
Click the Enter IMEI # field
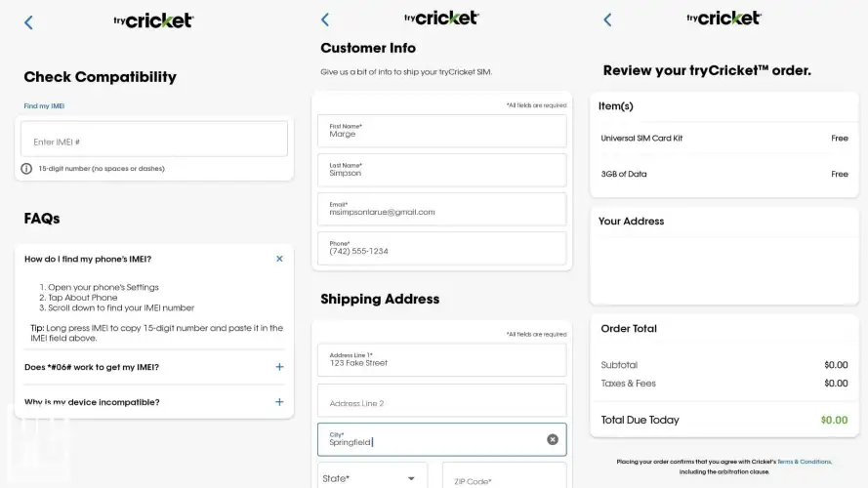pyautogui.click(x=154, y=142)
